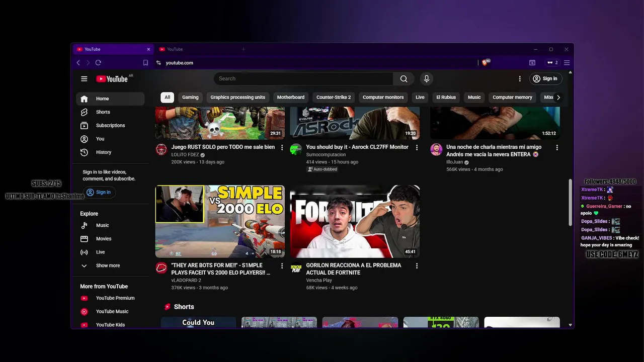Open Asrock CL27FF Monitor video title
The height and width of the screenshot is (362, 644).
point(357,147)
